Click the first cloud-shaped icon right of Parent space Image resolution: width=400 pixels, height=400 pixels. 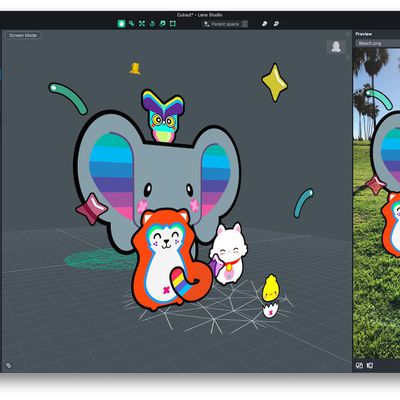pos(264,24)
